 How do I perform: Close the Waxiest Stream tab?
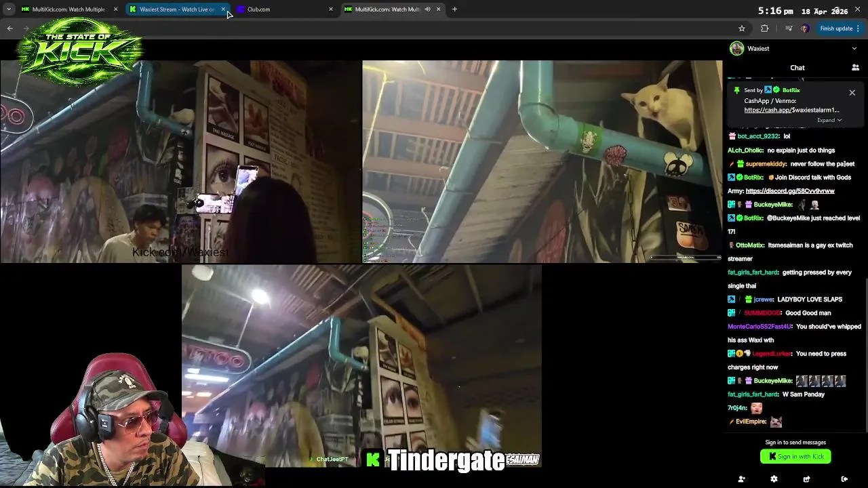coord(223,9)
